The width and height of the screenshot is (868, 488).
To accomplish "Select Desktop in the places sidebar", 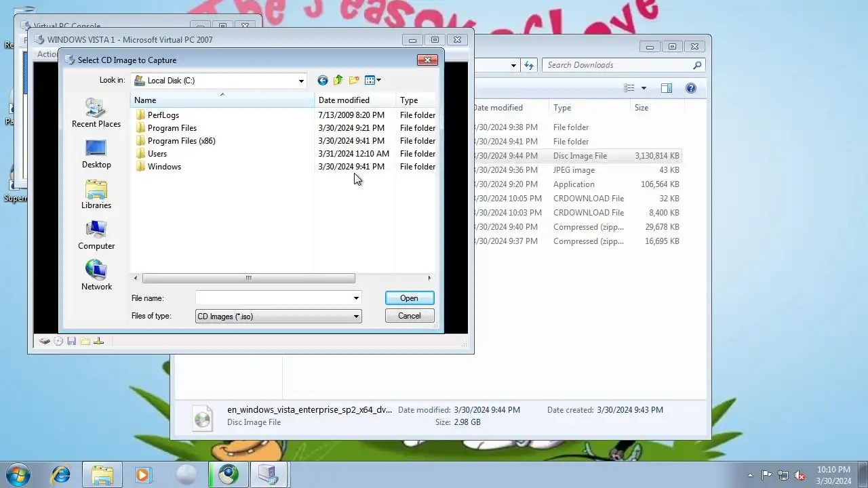I will 96,154.
